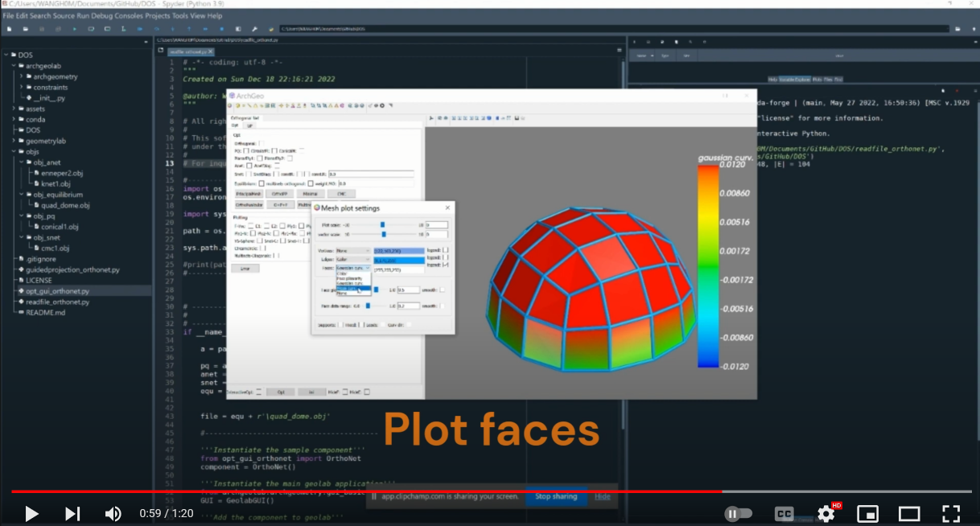Open the Edges dropdown in Mesh plot settings
Screen dimensions: 980x526
[x=353, y=260]
